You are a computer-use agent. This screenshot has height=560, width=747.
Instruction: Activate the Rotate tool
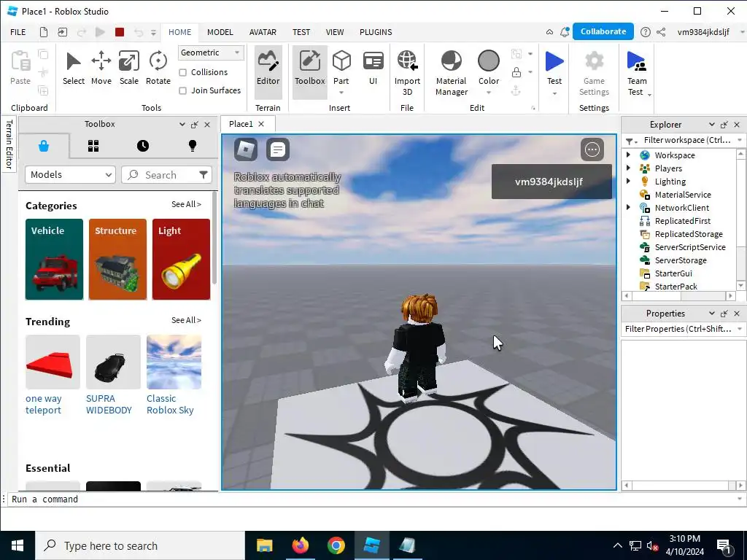[x=158, y=69]
